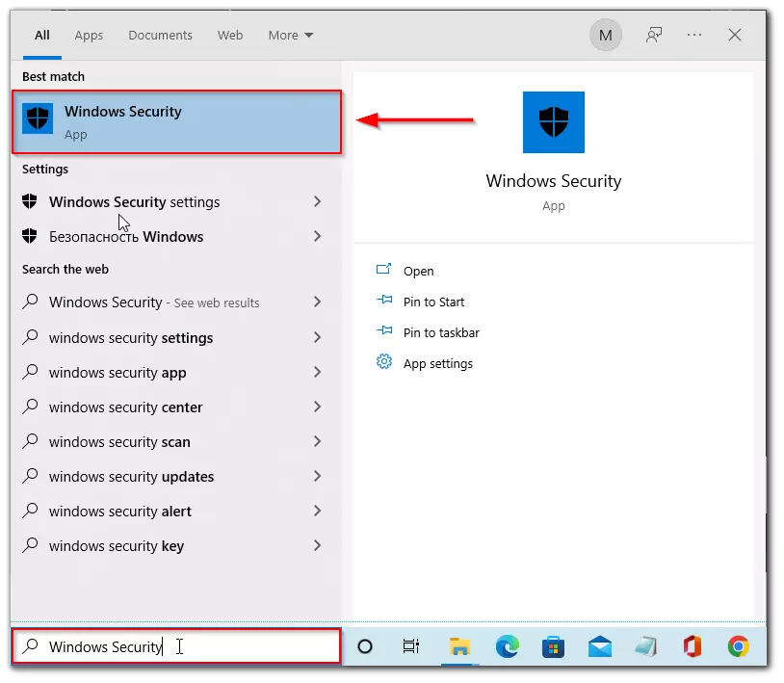Close the search panel with X
The width and height of the screenshot is (784, 683).
[735, 35]
